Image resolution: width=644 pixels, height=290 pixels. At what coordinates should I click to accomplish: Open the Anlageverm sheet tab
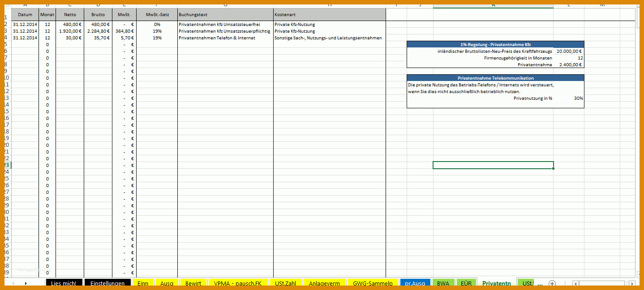[324, 283]
